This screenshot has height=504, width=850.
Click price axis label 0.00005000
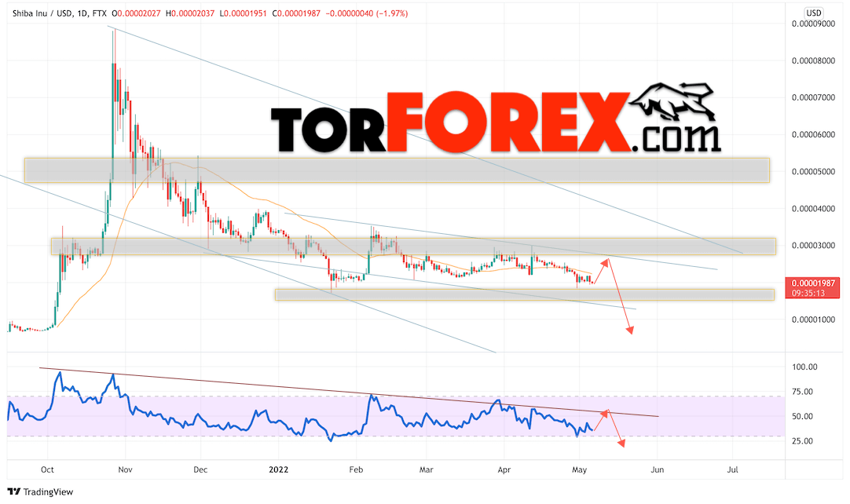813,171
